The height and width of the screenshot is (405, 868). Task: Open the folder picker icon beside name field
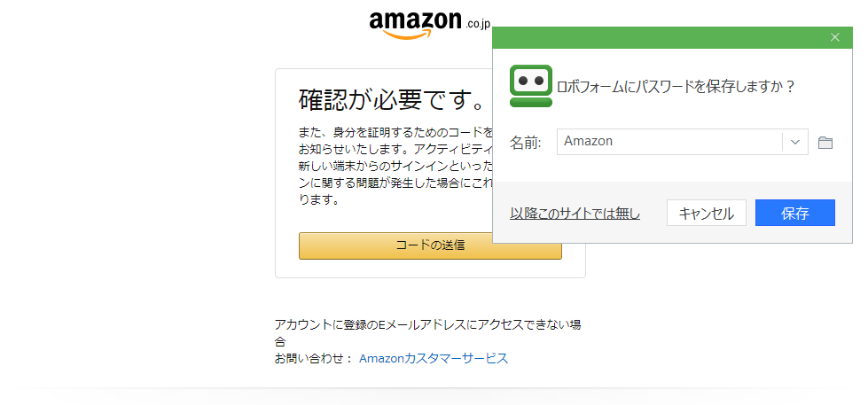pos(825,143)
